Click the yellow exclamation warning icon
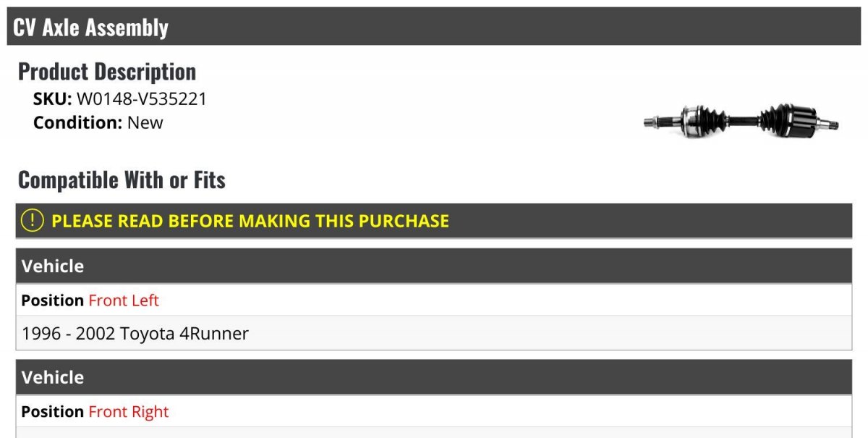868x438 pixels. click(33, 221)
